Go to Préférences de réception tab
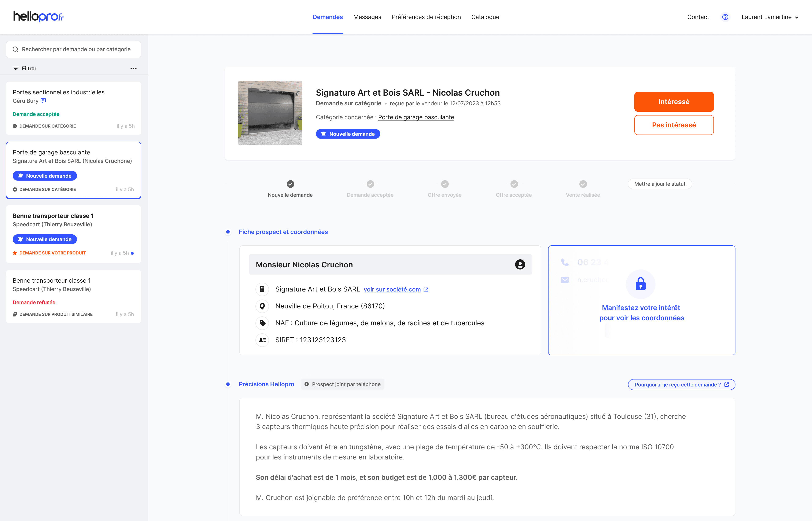Screen dimensions: 812x521 click(426, 17)
